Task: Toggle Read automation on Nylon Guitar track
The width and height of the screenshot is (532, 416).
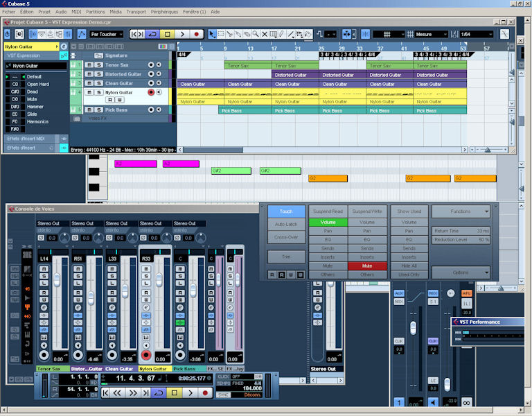Action: [x=110, y=100]
